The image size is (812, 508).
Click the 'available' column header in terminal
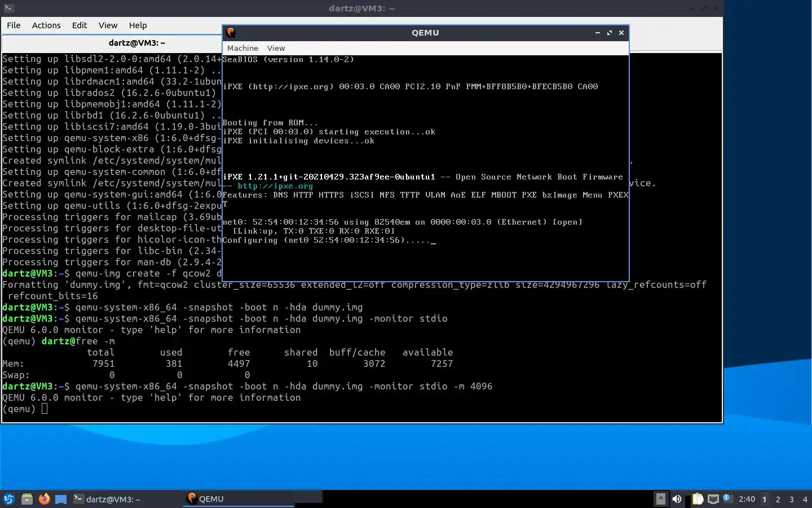427,352
